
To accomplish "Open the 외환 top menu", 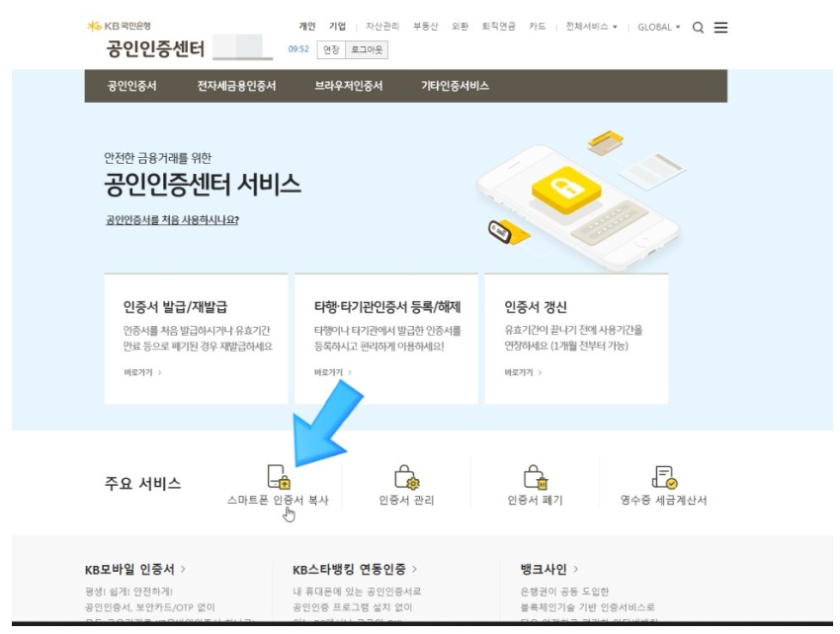I will [460, 27].
